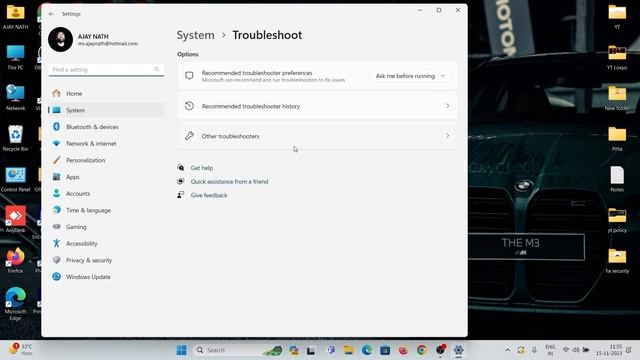Click the wrench icon beside Other troubleshooters
Viewport: 640px width, 360px height.
click(x=189, y=136)
